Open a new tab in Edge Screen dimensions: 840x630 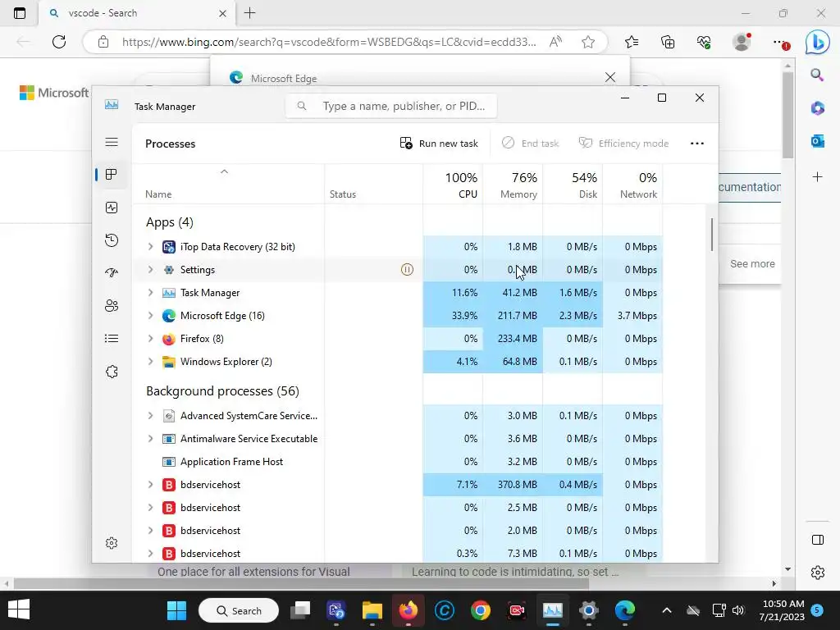(249, 13)
